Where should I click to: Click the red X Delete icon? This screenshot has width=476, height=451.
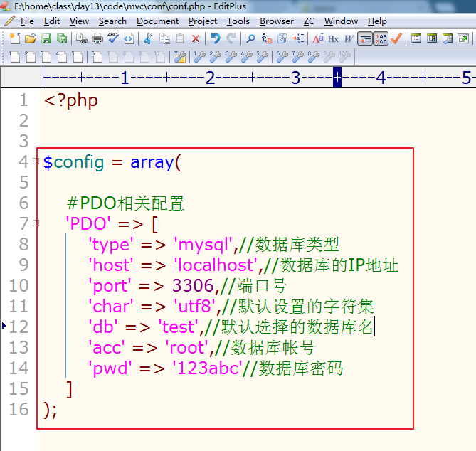click(x=196, y=38)
